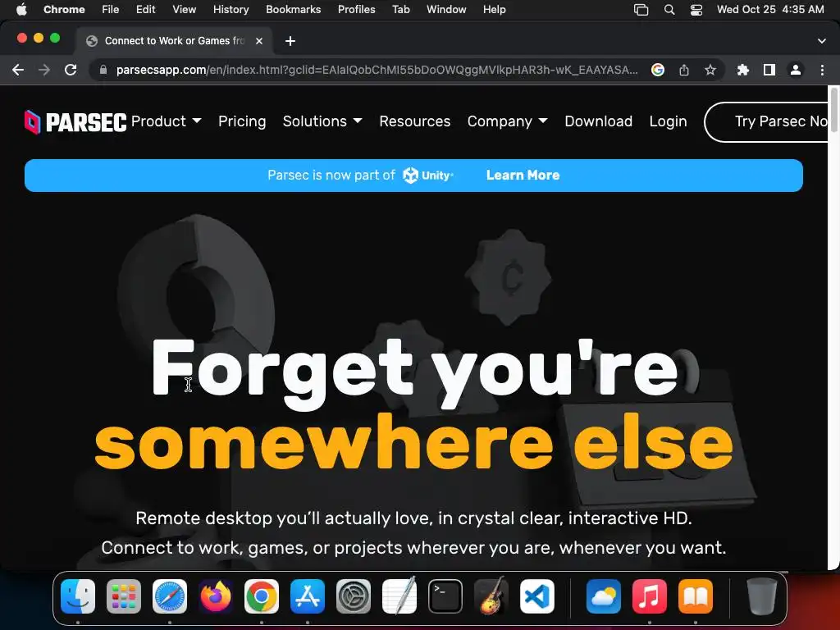Open TextEdit from the Dock
Viewport: 840px width, 630px height.
point(399,596)
